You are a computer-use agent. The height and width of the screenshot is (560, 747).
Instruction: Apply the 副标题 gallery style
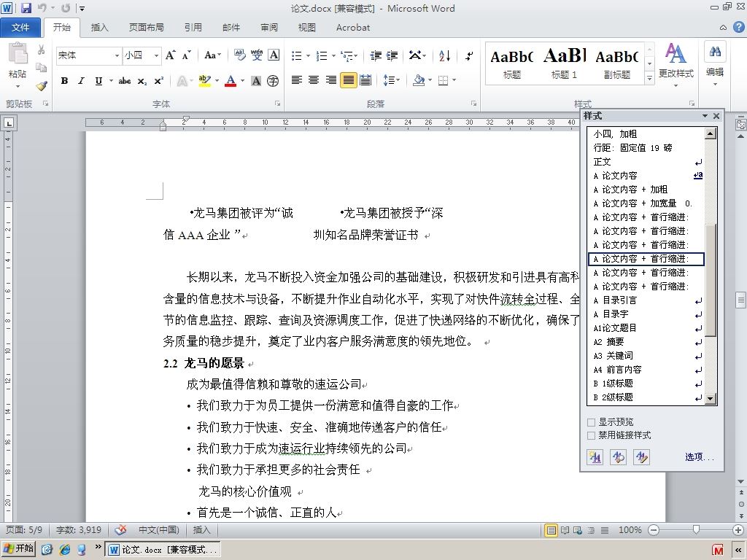pyautogui.click(x=617, y=63)
